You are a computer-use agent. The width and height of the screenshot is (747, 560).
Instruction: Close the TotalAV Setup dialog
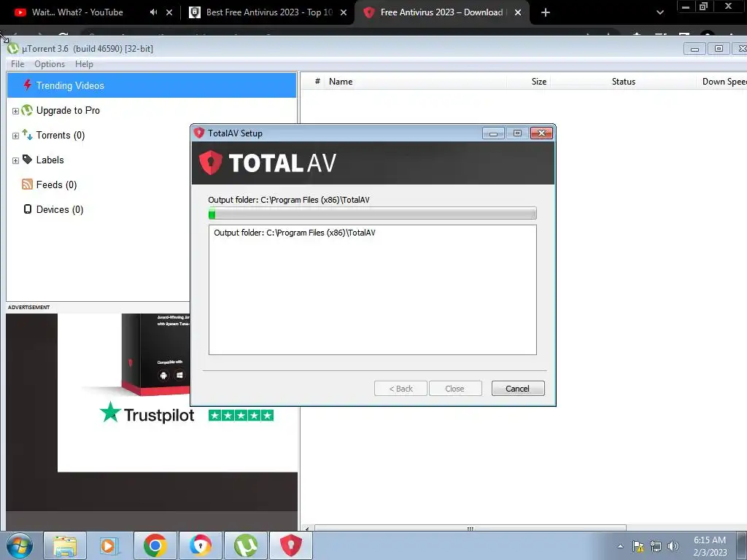coord(542,133)
